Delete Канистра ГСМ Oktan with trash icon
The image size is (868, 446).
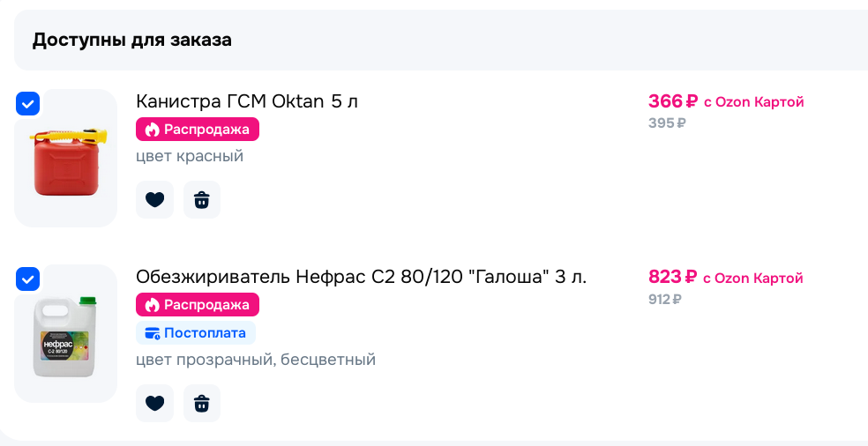point(202,200)
